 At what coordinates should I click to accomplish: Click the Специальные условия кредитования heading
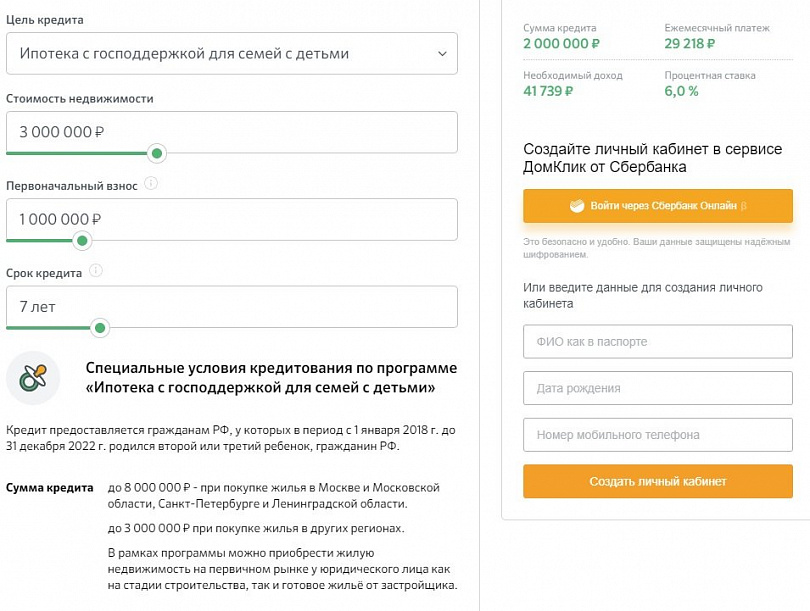tap(271, 377)
